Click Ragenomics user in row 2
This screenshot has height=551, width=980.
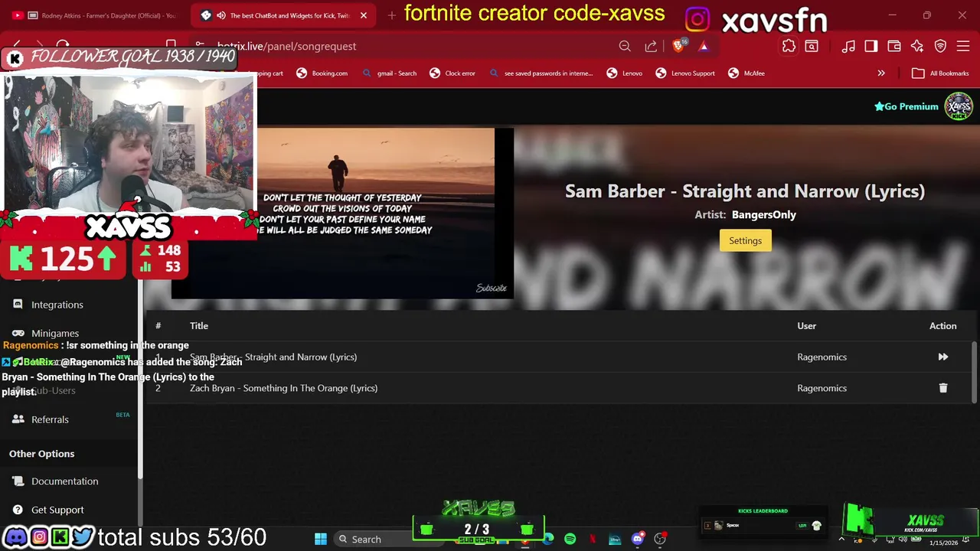[x=822, y=388]
